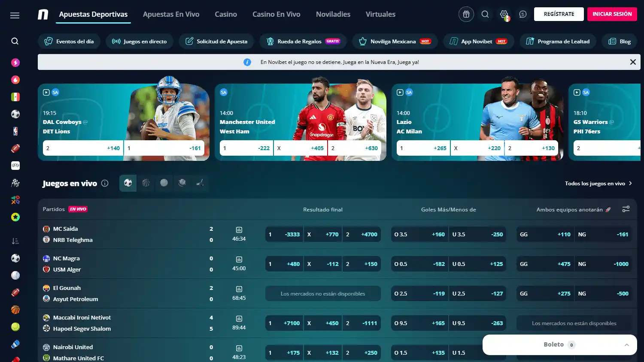
Task: Open the Blog shortcut
Action: [620, 42]
